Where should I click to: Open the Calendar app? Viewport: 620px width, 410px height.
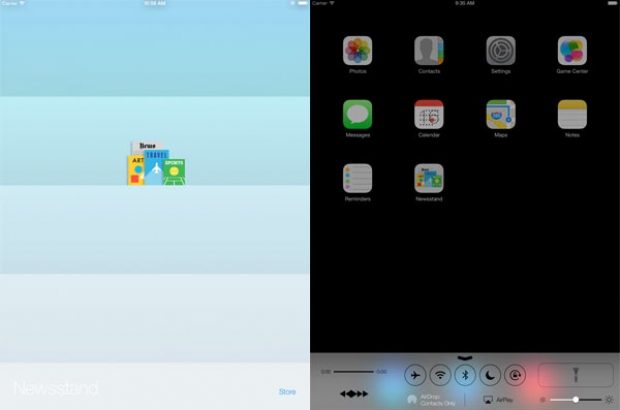coord(429,114)
